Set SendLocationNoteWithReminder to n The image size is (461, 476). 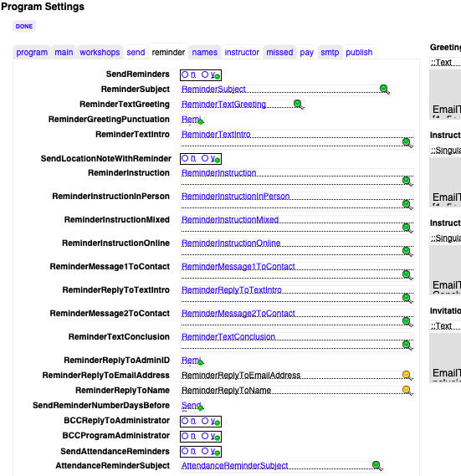pos(185,158)
